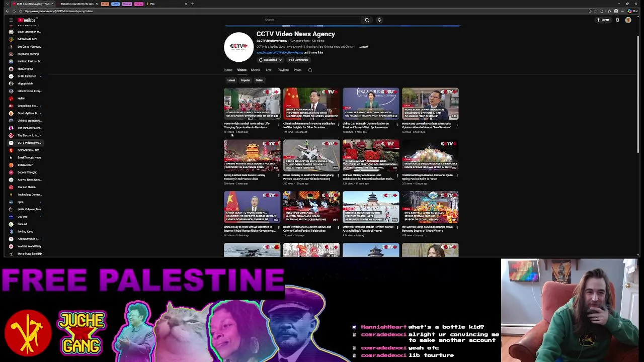The image size is (644, 362).
Task: Select the Latest sort chip
Action: point(231,80)
